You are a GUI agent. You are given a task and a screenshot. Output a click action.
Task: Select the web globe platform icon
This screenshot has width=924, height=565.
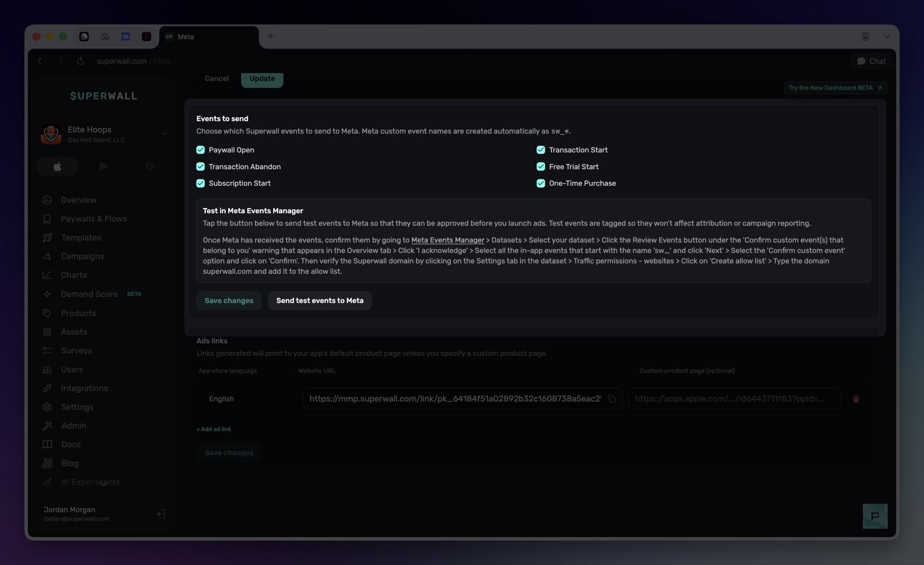[149, 166]
